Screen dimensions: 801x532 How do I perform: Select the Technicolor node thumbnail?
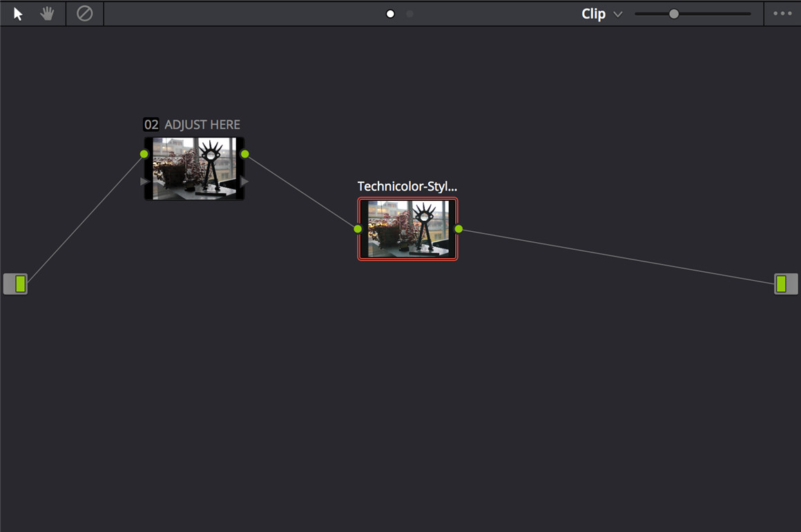[407, 229]
